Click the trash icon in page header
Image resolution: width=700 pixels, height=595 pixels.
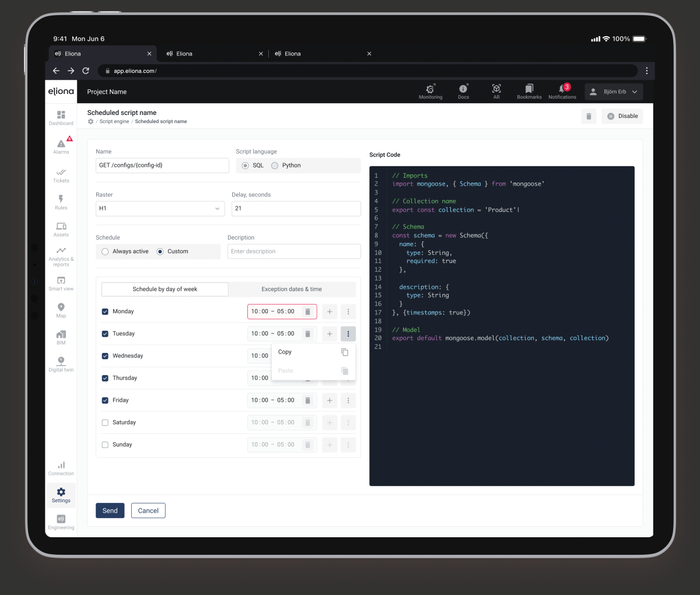589,116
